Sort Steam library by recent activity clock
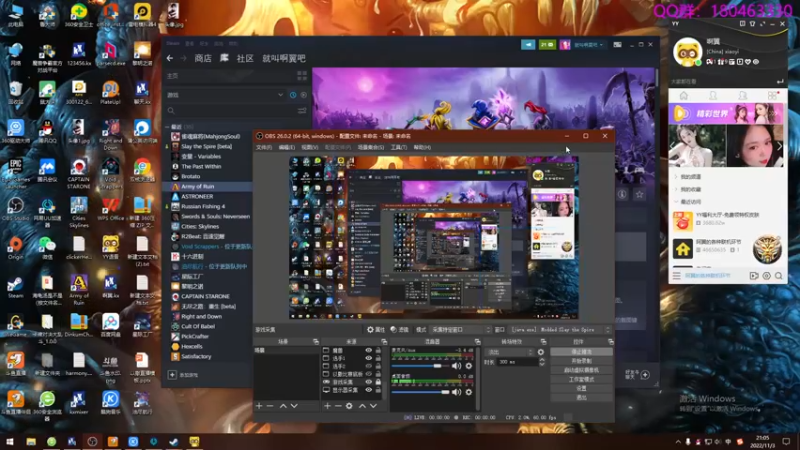The height and width of the screenshot is (450, 800). click(x=293, y=95)
